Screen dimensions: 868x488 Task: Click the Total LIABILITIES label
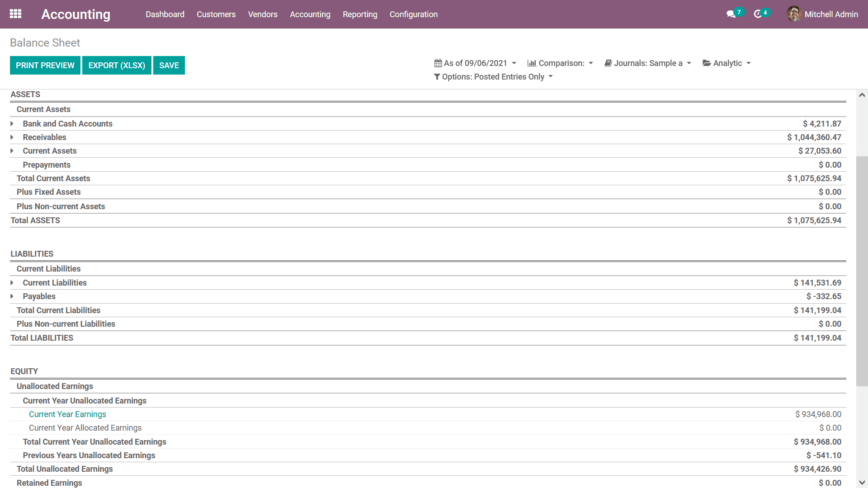[42, 338]
